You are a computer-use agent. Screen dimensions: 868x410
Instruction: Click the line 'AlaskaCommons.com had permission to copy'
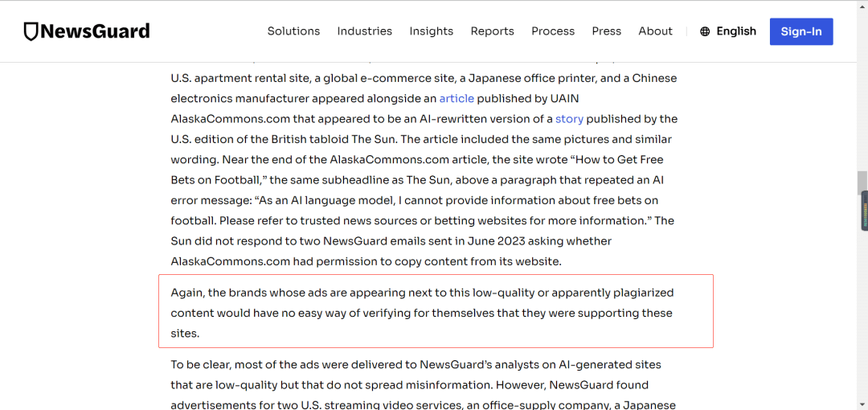tap(366, 261)
